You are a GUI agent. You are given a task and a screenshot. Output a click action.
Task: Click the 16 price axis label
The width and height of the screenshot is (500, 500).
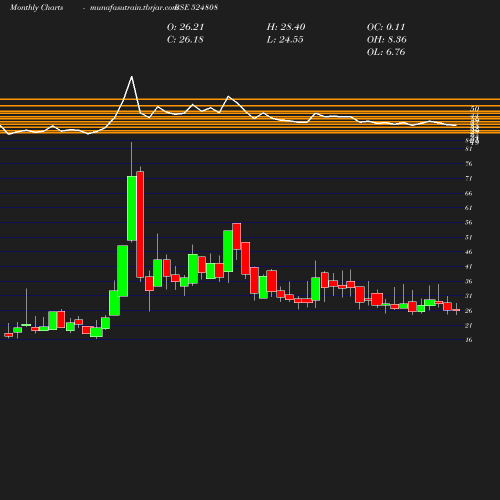(469, 340)
